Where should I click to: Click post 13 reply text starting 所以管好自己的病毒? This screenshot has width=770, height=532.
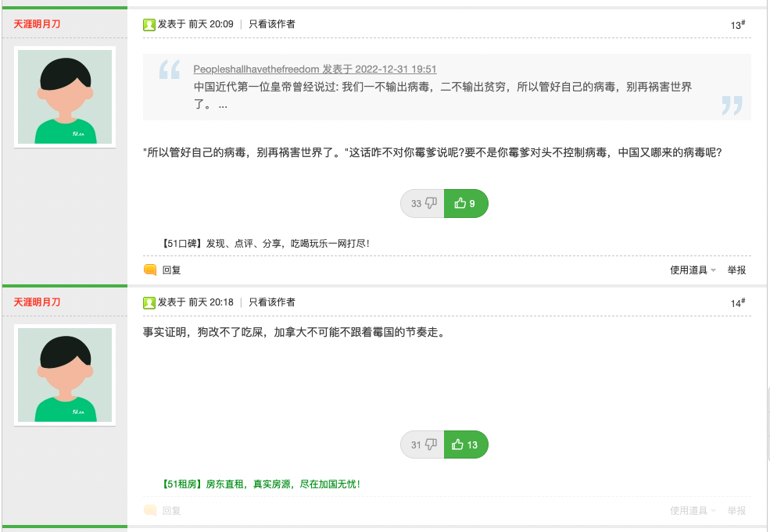coord(432,152)
